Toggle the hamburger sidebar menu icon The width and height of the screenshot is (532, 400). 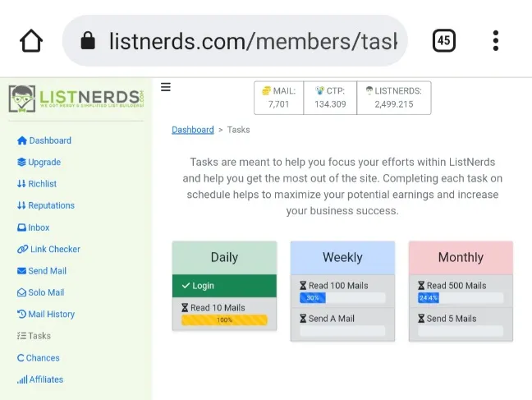pos(166,87)
